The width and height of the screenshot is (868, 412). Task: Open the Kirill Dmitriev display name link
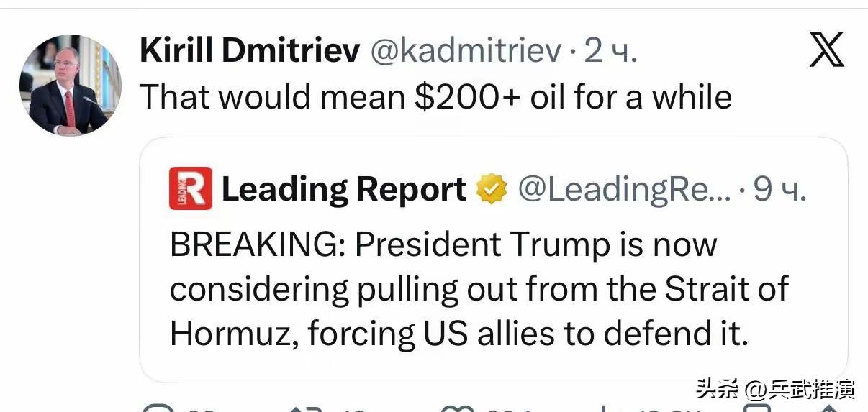coord(249,52)
